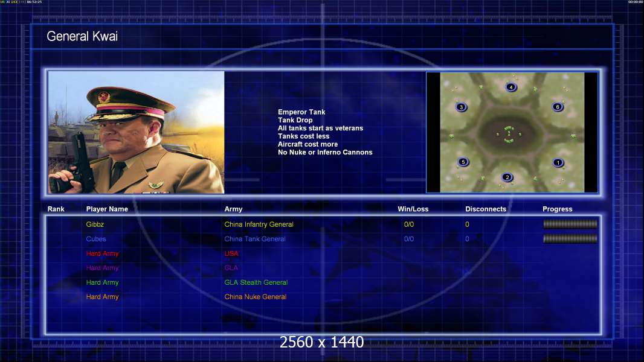
Task: Click the China Nuke General army entry
Action: click(x=256, y=297)
